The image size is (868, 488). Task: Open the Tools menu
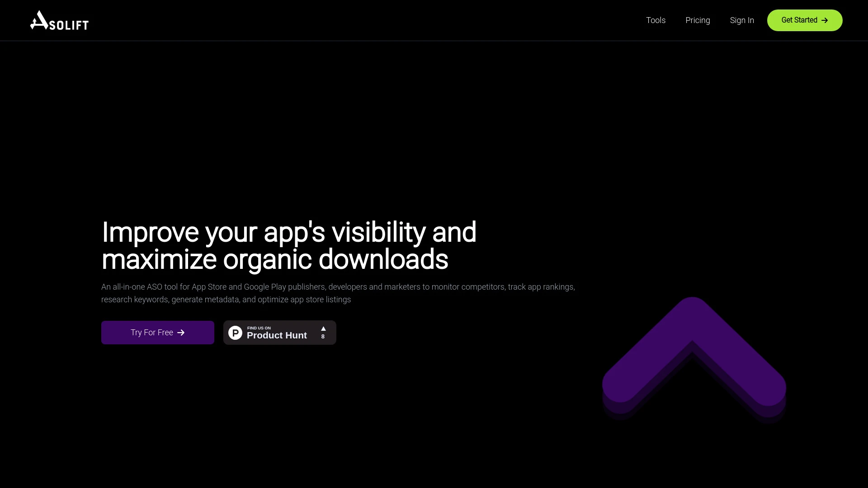656,20
